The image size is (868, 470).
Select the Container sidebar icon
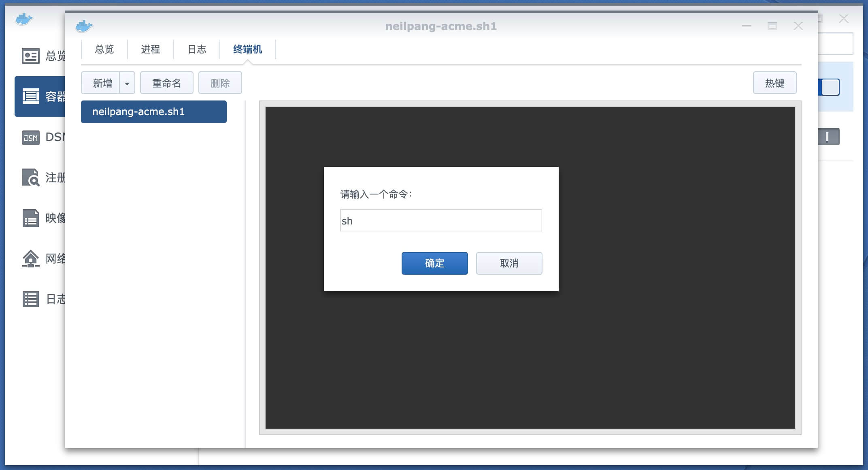30,96
